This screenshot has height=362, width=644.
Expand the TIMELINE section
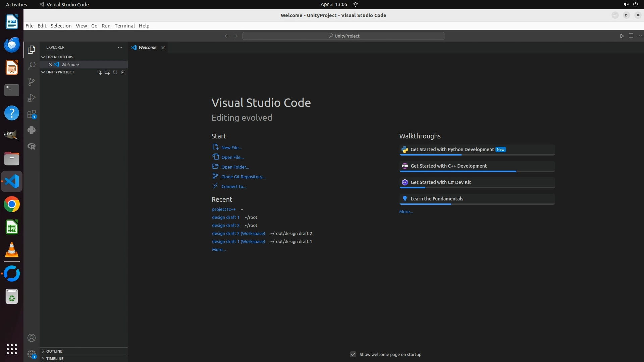click(x=55, y=358)
